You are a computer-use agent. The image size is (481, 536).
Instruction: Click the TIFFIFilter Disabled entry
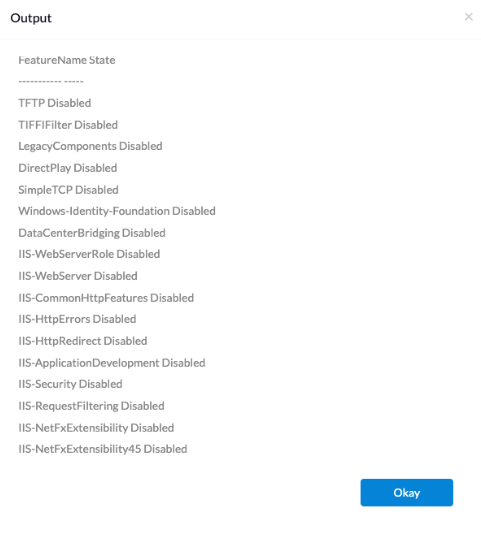tap(68, 125)
